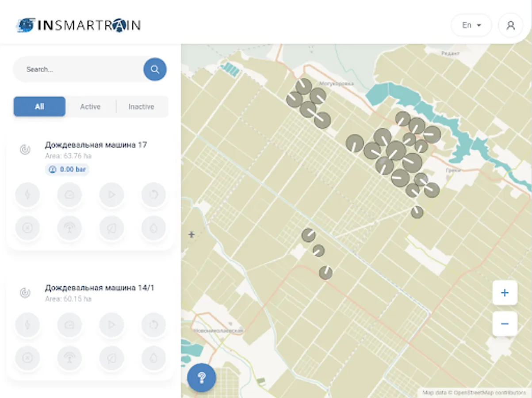The height and width of the screenshot is (398, 532).
Task: Click the pivot status icon for машина 17
Action: 25,149
